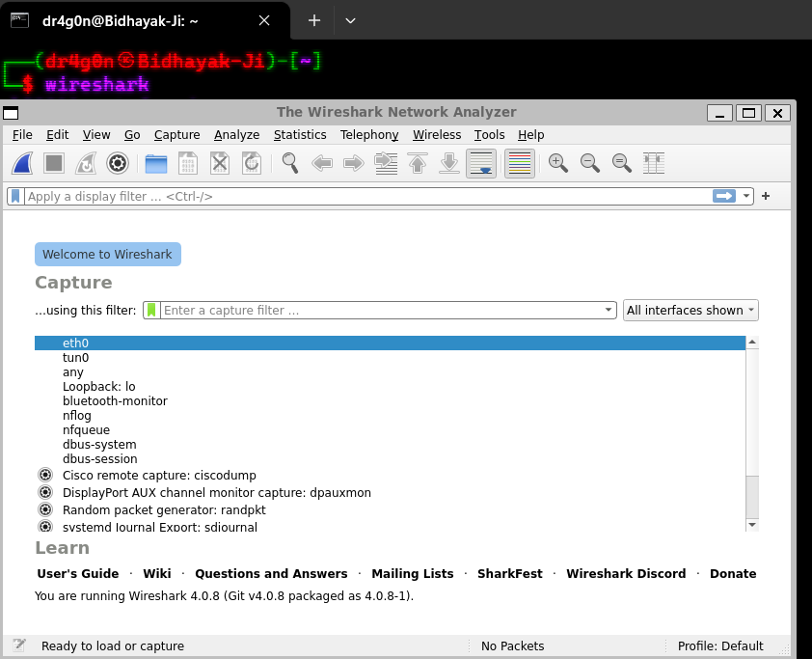Jump to last packet icon

pos(449,164)
